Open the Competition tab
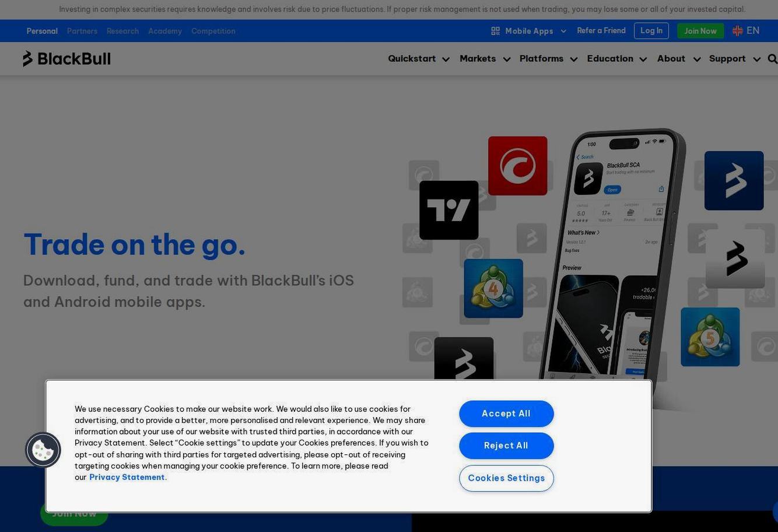 tap(213, 31)
